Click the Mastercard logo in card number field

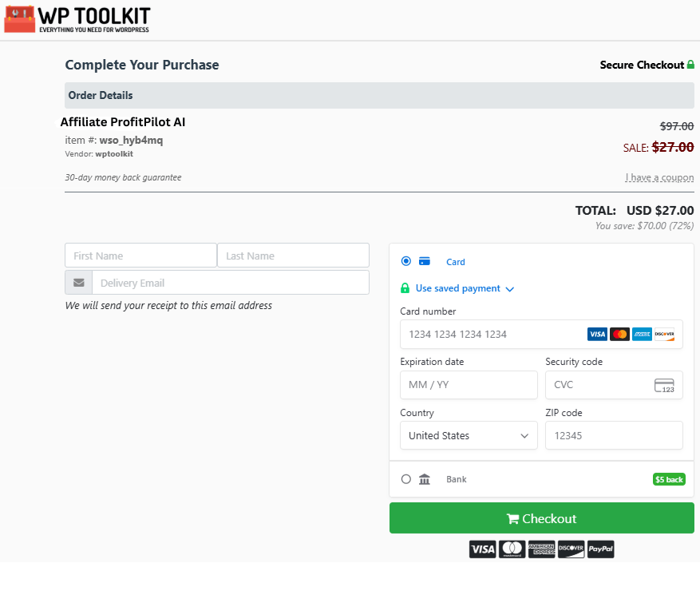tap(619, 334)
